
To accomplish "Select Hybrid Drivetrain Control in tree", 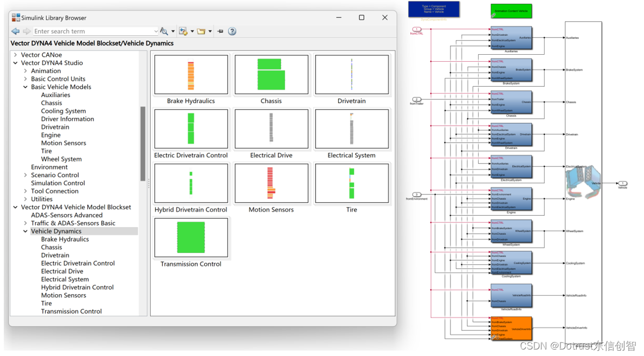I will (x=77, y=287).
